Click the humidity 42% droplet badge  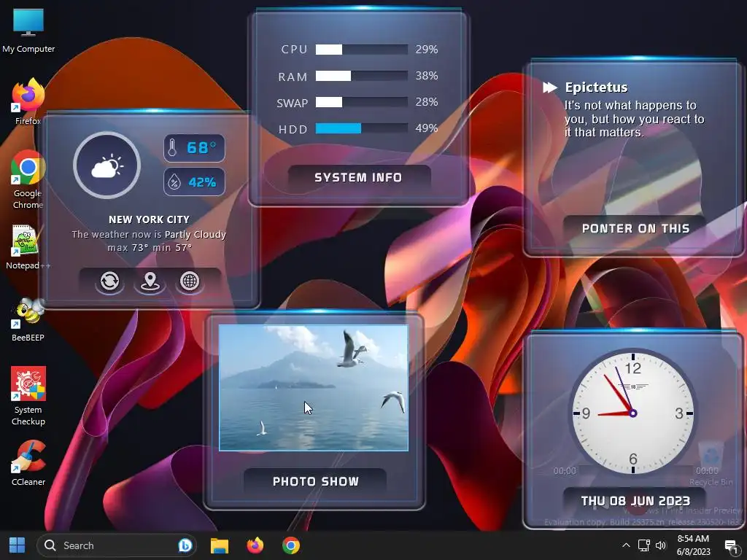(194, 182)
